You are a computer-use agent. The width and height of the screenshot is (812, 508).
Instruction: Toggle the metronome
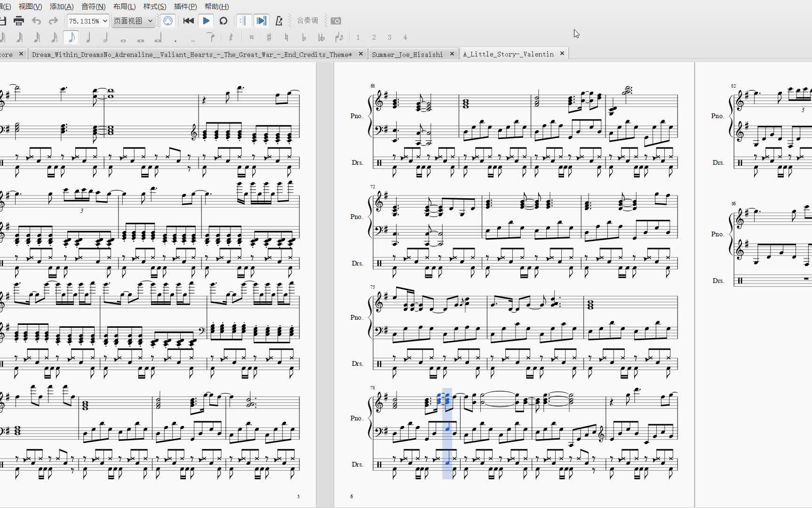coord(279,21)
